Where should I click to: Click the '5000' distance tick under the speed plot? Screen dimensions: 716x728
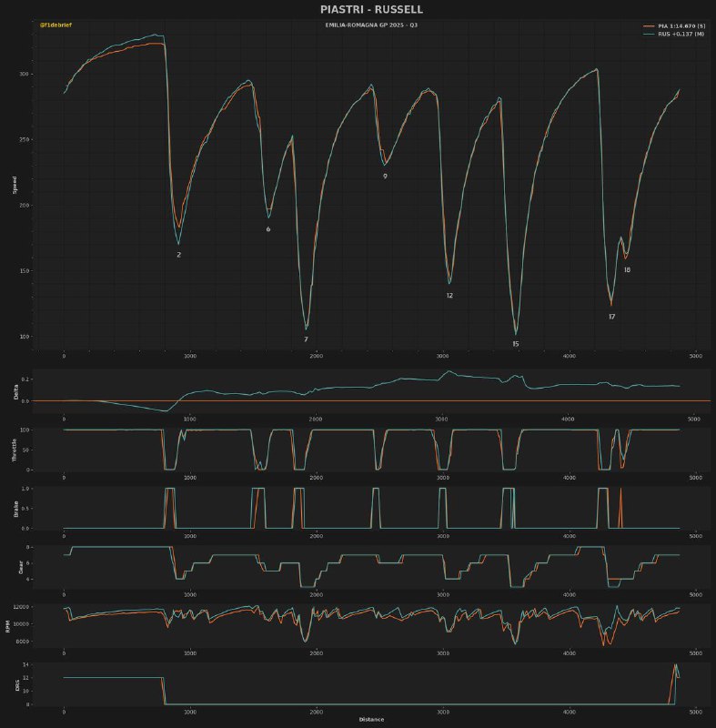click(696, 357)
